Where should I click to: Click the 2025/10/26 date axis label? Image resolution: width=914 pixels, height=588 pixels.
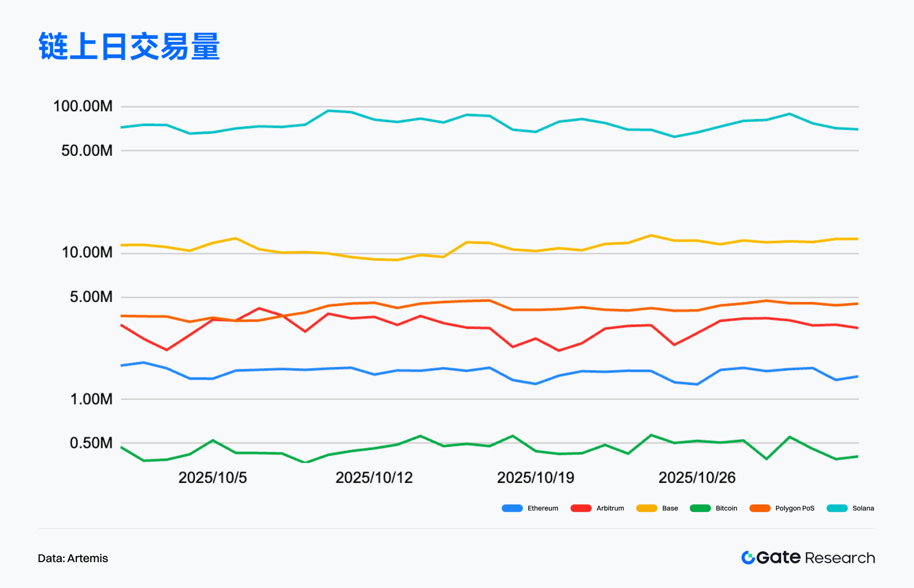[697, 478]
